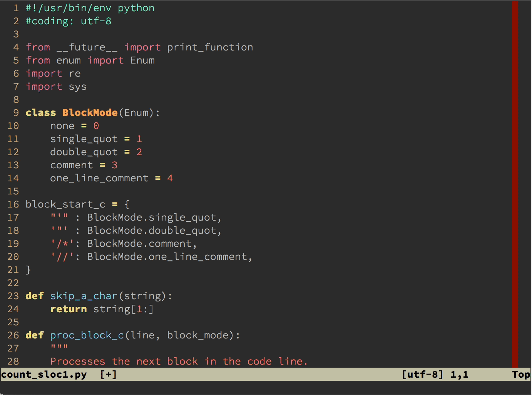
Task: Click the Top scroll position indicator
Action: click(521, 374)
